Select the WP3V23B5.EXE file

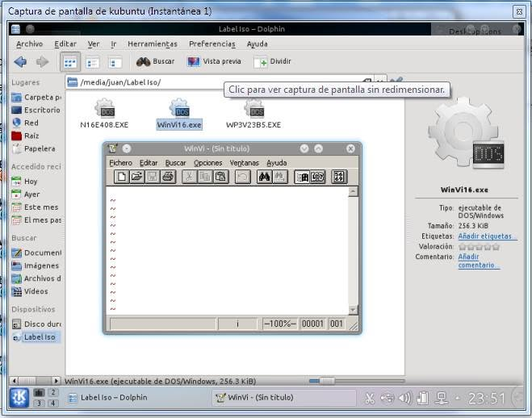[253, 114]
